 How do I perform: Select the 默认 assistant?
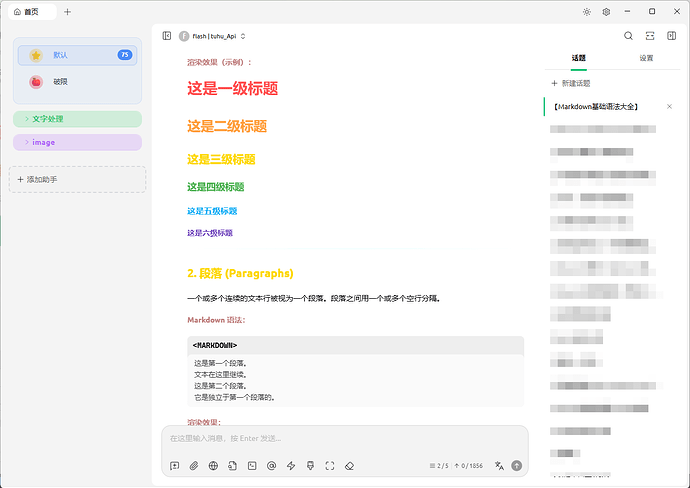[x=77, y=55]
